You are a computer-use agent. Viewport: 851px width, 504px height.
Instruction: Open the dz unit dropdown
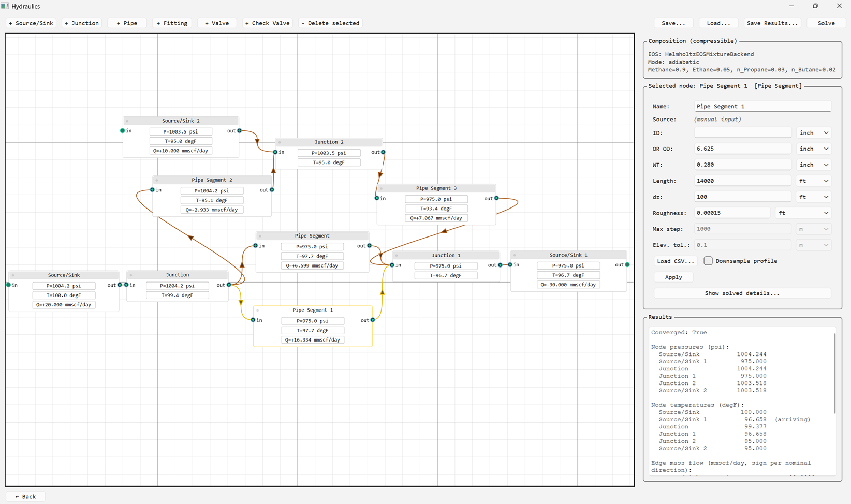(814, 197)
